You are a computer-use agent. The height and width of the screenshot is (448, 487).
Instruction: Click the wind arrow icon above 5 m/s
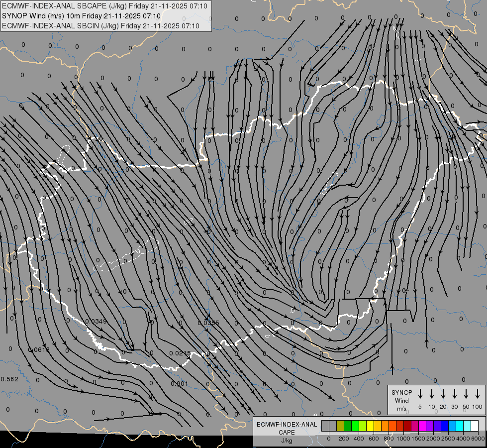point(420,394)
